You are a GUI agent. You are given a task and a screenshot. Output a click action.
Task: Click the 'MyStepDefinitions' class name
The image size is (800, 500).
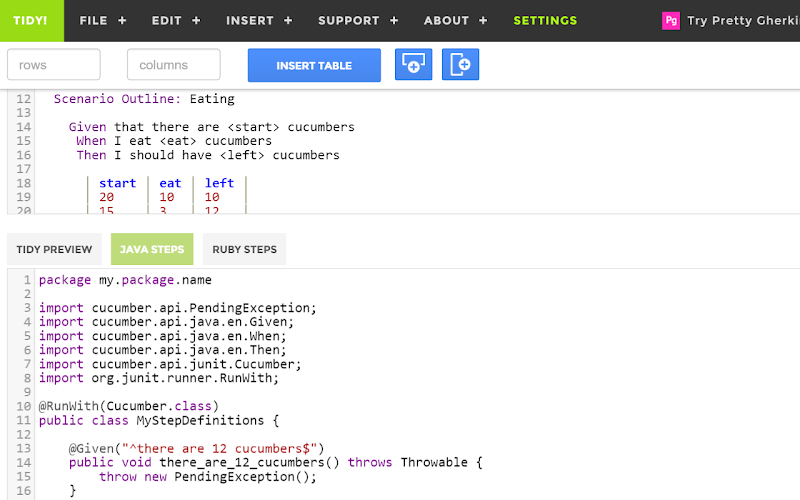click(x=200, y=420)
